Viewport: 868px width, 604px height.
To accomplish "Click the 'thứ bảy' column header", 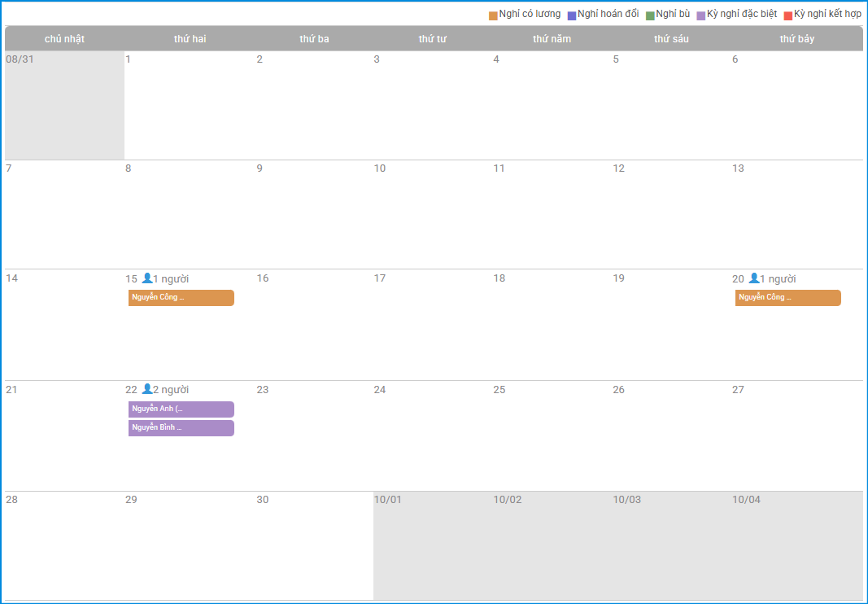I will click(796, 39).
